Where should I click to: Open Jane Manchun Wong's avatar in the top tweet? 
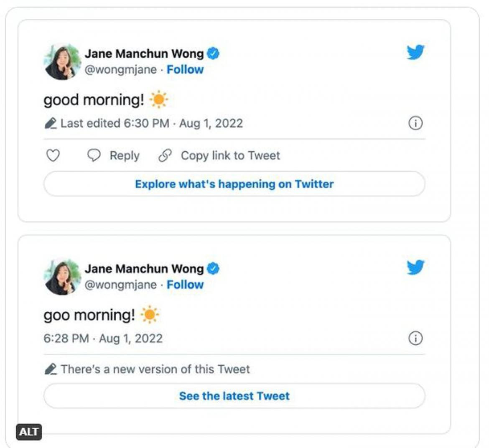coord(62,62)
